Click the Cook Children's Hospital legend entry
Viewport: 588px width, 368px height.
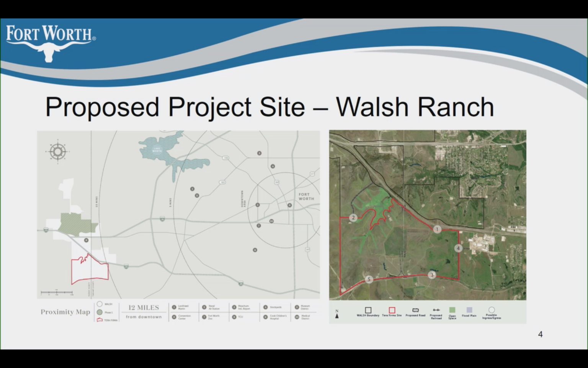point(275,317)
